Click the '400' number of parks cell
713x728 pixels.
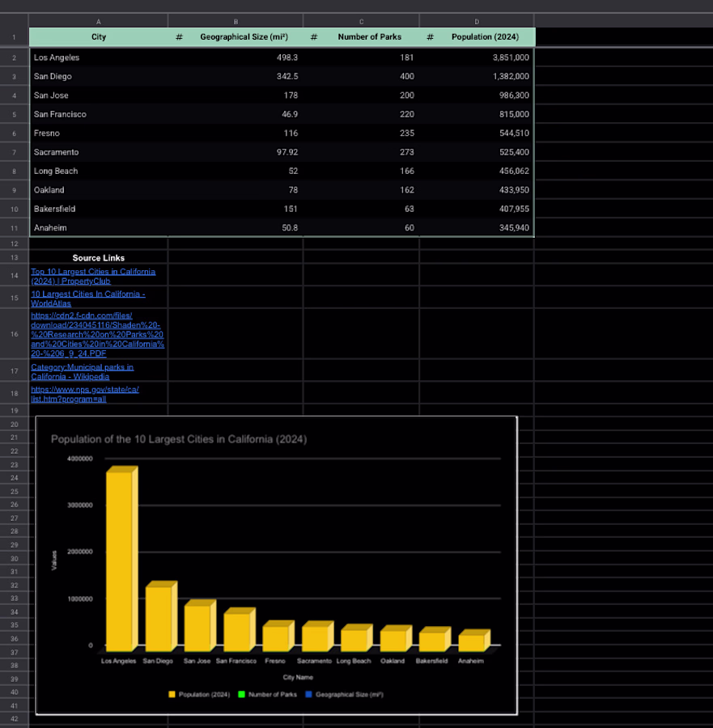[x=361, y=77]
